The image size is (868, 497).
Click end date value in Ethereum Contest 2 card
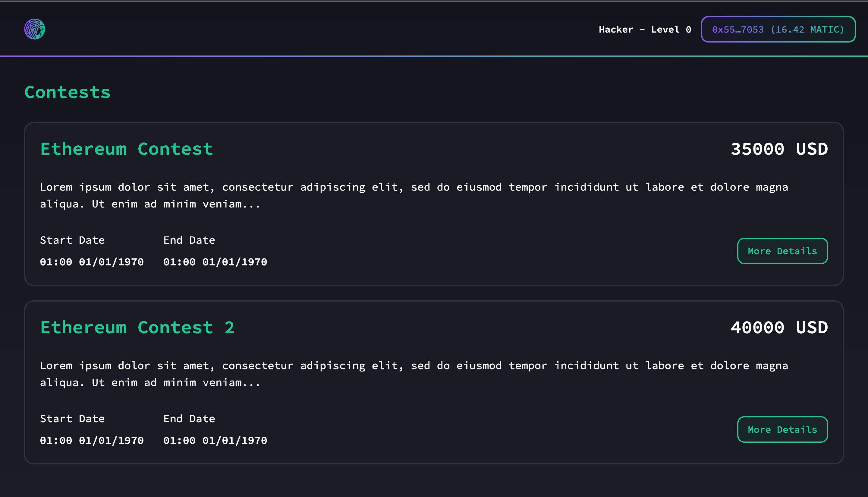(x=215, y=440)
